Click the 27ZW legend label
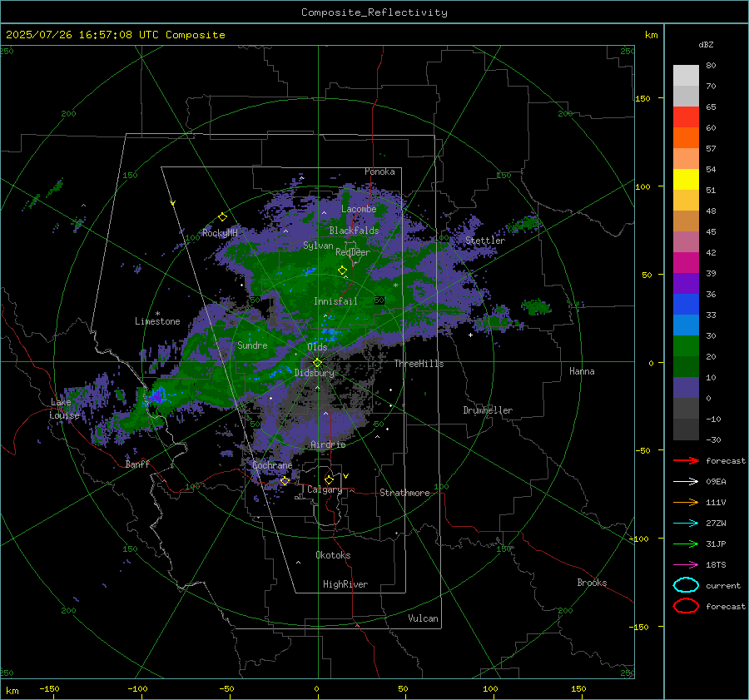 [x=716, y=524]
